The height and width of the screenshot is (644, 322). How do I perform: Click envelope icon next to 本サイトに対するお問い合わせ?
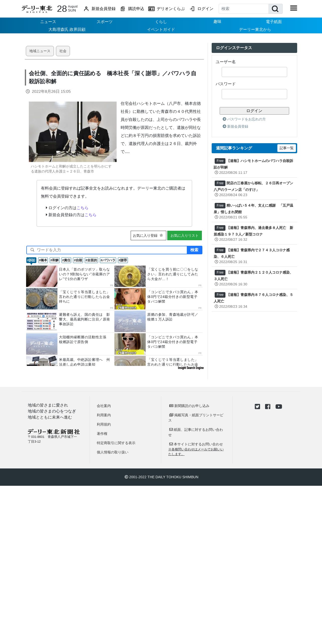(x=171, y=444)
